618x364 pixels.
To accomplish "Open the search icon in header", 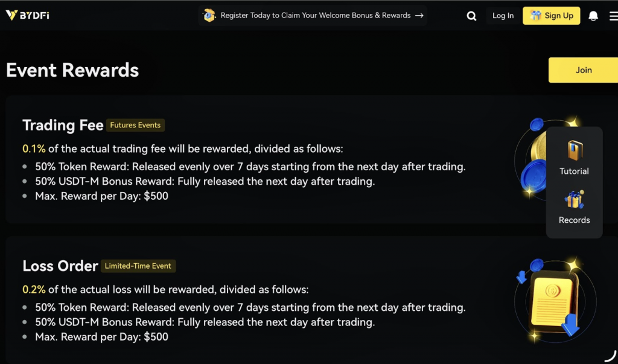I will (471, 16).
